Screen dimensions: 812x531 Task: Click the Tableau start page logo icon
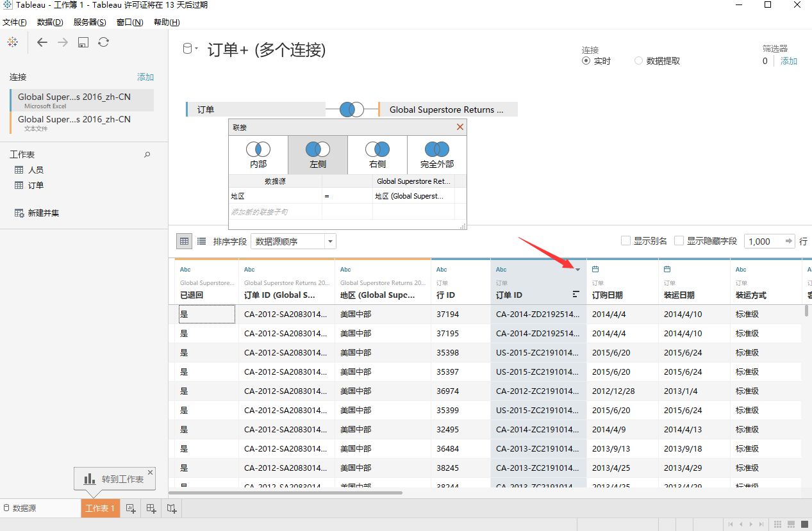click(x=12, y=42)
